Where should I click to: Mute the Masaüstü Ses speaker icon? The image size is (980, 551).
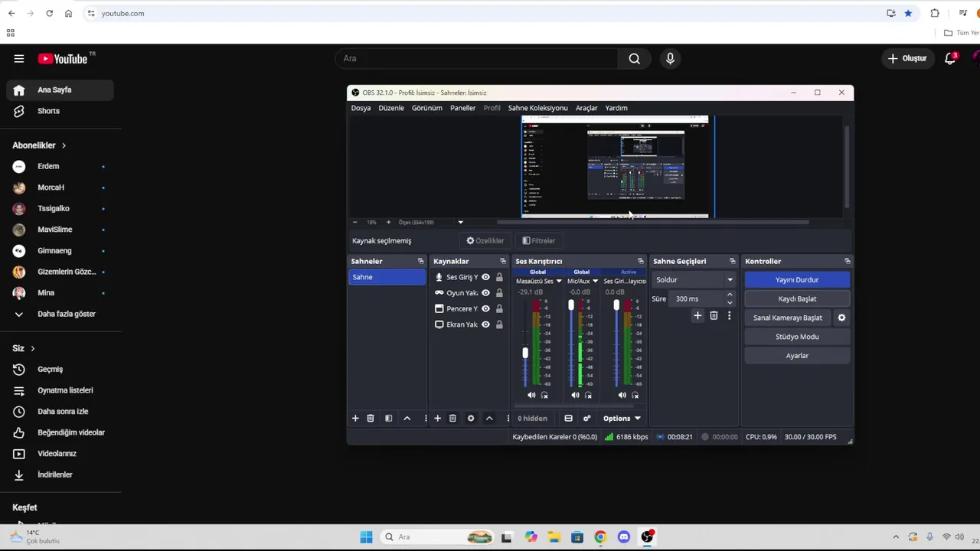[531, 395]
